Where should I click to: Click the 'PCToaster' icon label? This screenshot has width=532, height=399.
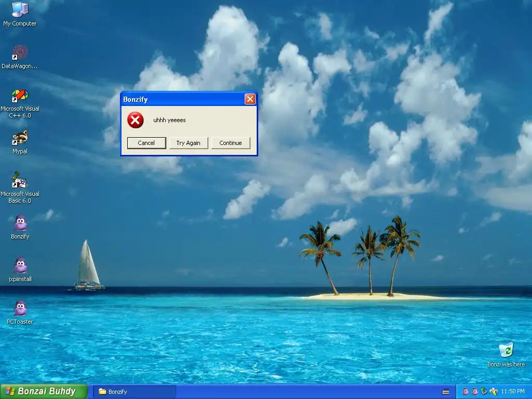20,322
